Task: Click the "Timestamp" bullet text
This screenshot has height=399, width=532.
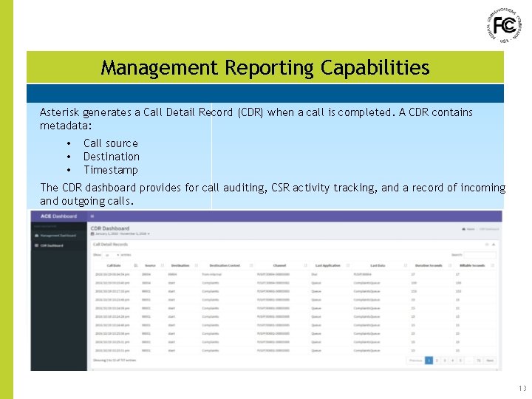Action: coord(111,170)
